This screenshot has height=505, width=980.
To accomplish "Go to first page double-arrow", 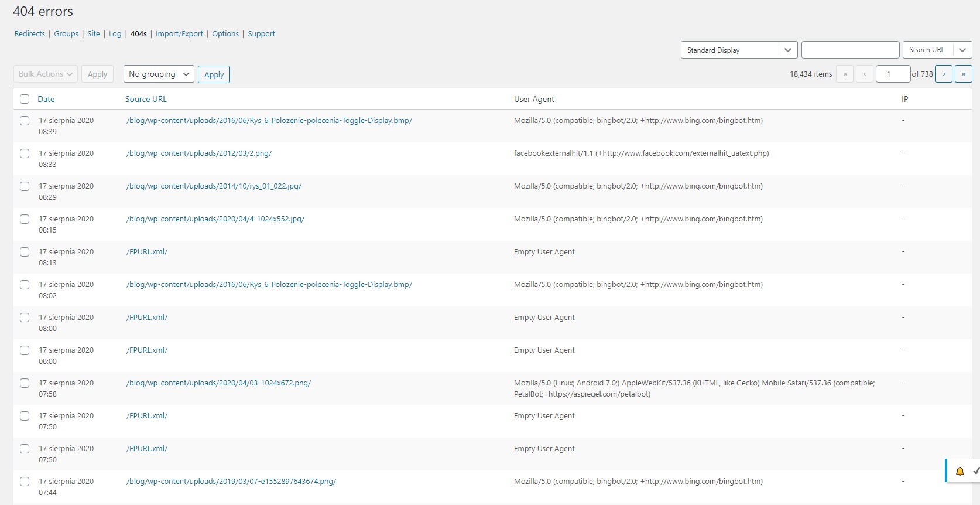I will (845, 74).
